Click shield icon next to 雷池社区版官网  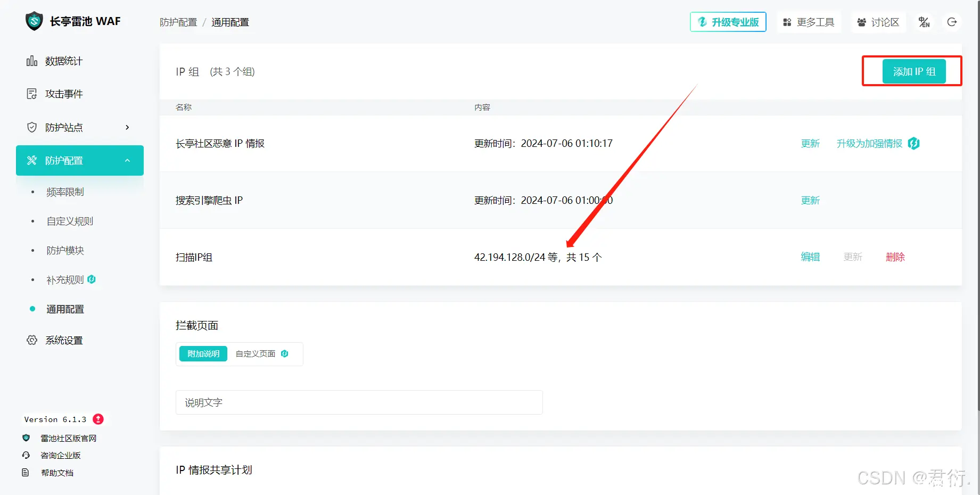pos(26,438)
